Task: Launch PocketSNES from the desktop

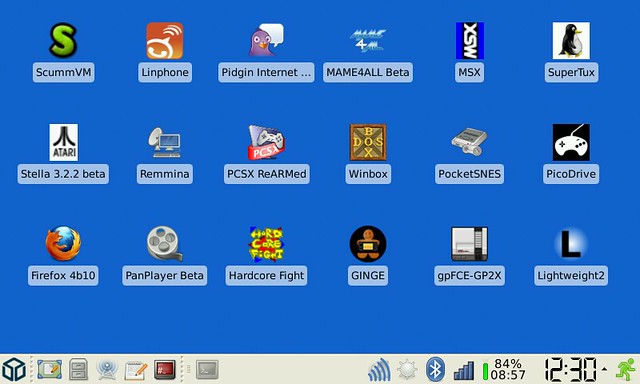Action: [x=469, y=142]
